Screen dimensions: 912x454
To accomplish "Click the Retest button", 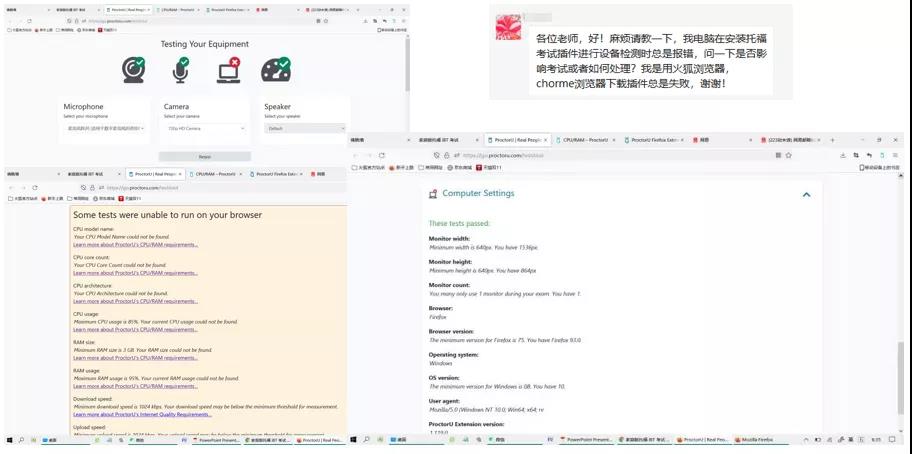I will (204, 157).
